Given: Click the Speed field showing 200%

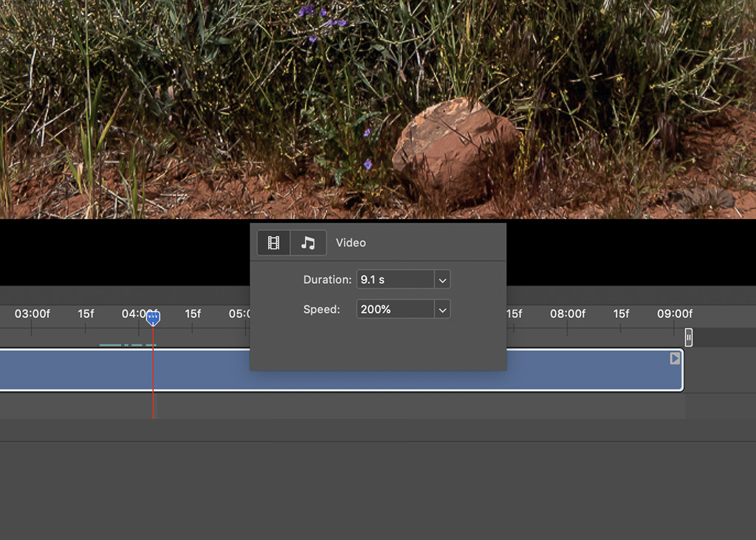Looking at the screenshot, I should tap(396, 310).
